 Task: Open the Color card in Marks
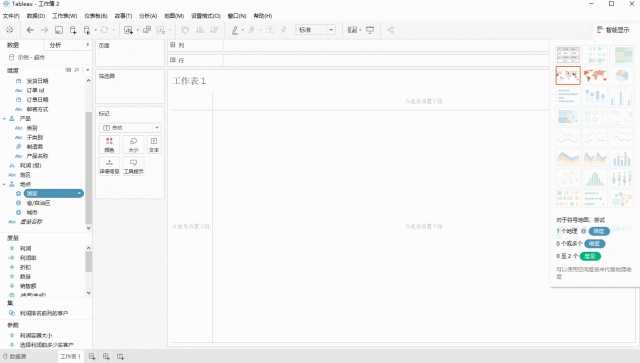click(x=109, y=145)
